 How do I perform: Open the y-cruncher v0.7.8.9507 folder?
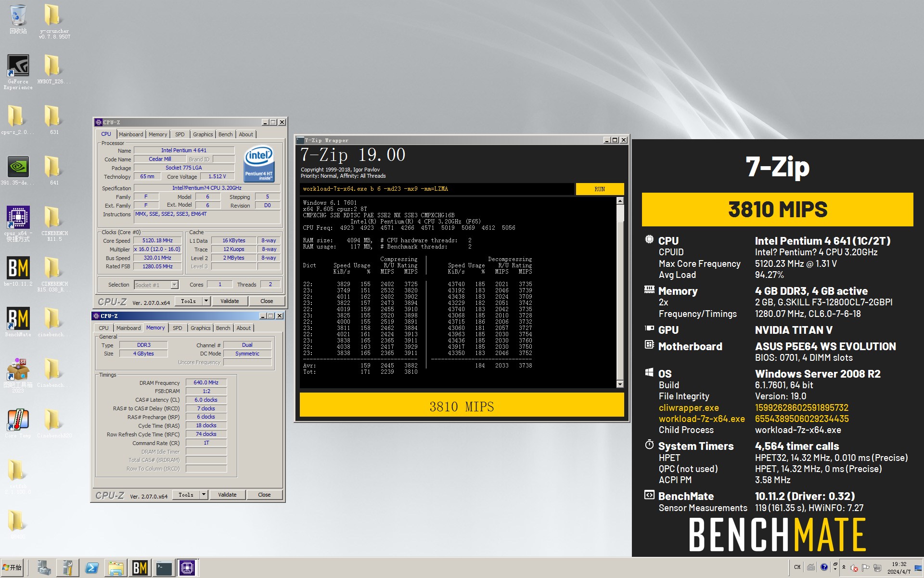[54, 21]
